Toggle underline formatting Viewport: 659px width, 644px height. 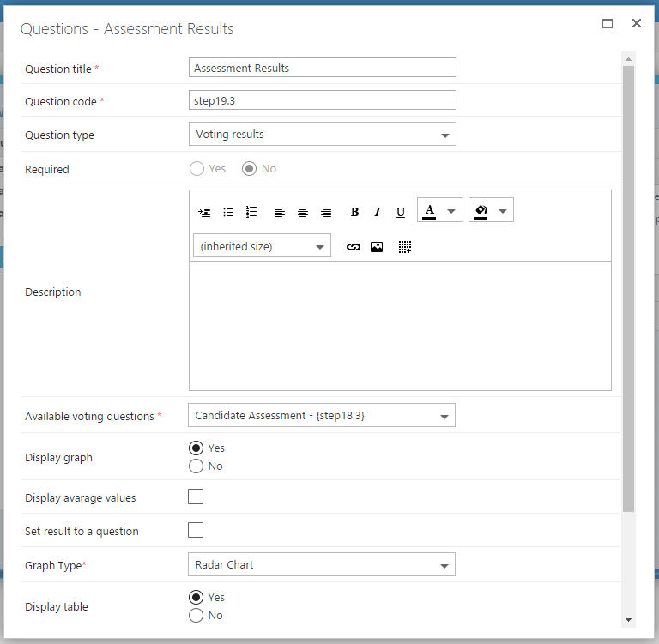tap(401, 212)
